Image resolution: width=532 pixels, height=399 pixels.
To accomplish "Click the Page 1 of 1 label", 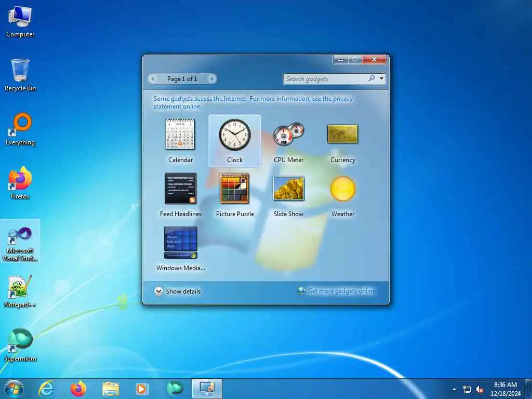I will pyautogui.click(x=182, y=79).
